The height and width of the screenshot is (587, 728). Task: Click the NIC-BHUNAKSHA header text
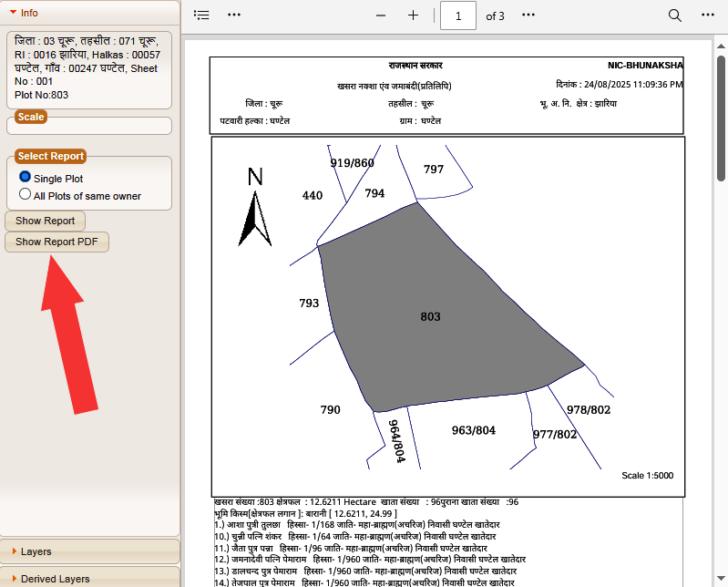645,66
